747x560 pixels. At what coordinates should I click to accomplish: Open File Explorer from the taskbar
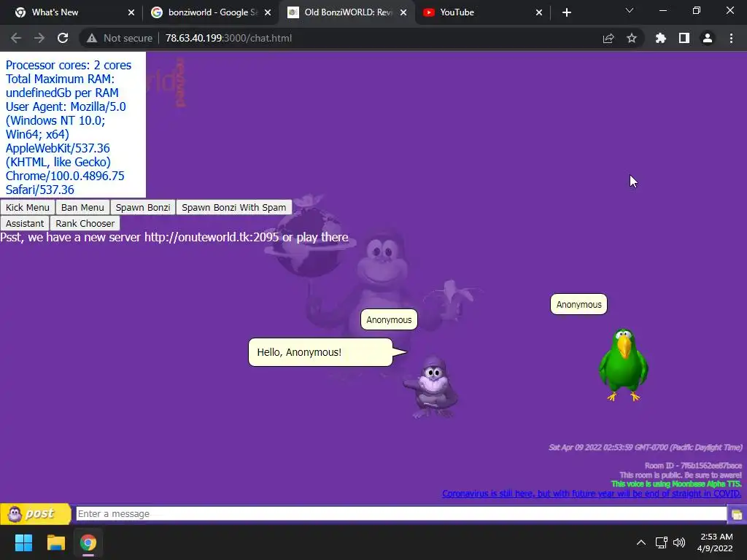tap(55, 542)
